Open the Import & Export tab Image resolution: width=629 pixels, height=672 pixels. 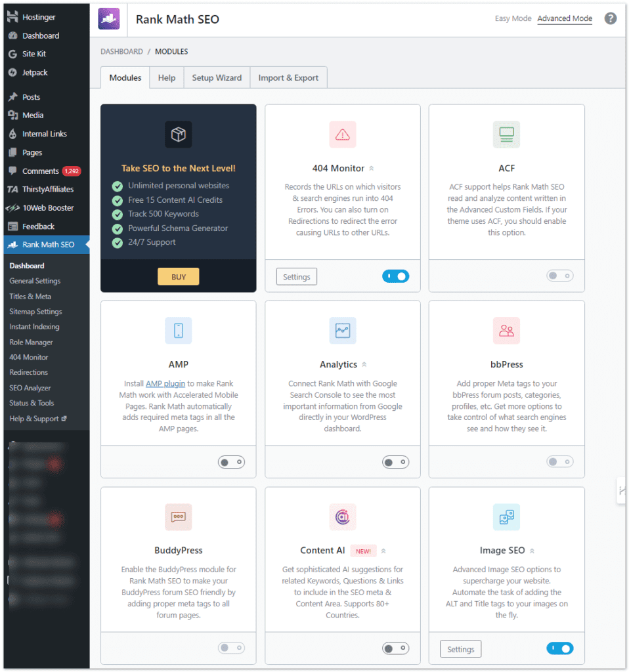[288, 77]
